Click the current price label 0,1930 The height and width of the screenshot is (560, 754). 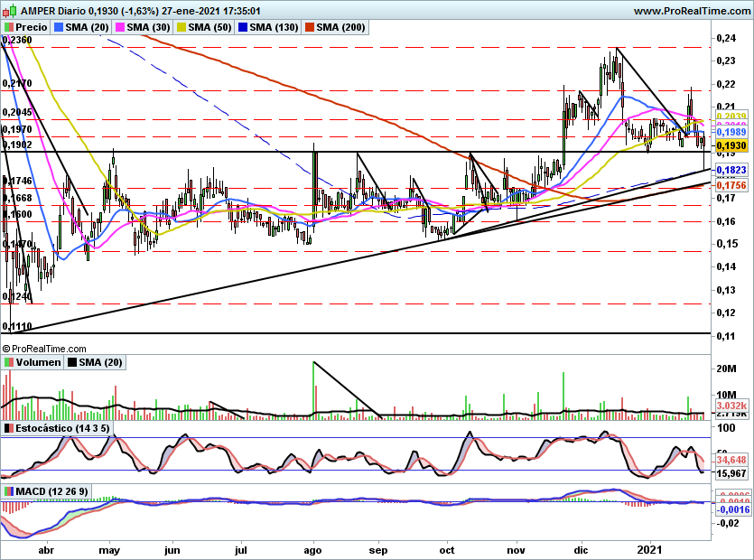pyautogui.click(x=731, y=145)
